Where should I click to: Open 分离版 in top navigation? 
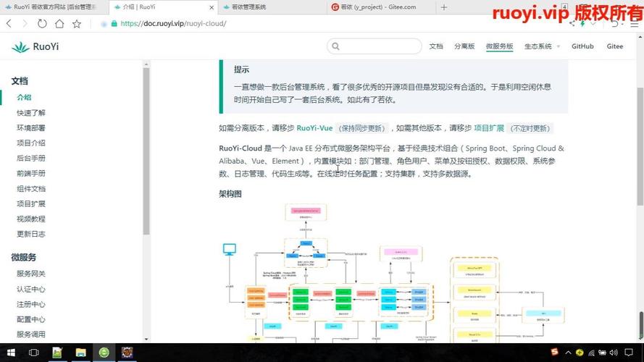click(x=464, y=46)
